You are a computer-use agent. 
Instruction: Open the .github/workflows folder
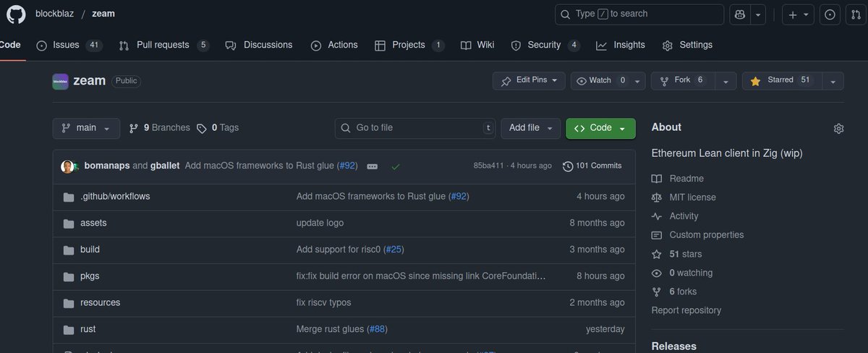click(x=115, y=196)
